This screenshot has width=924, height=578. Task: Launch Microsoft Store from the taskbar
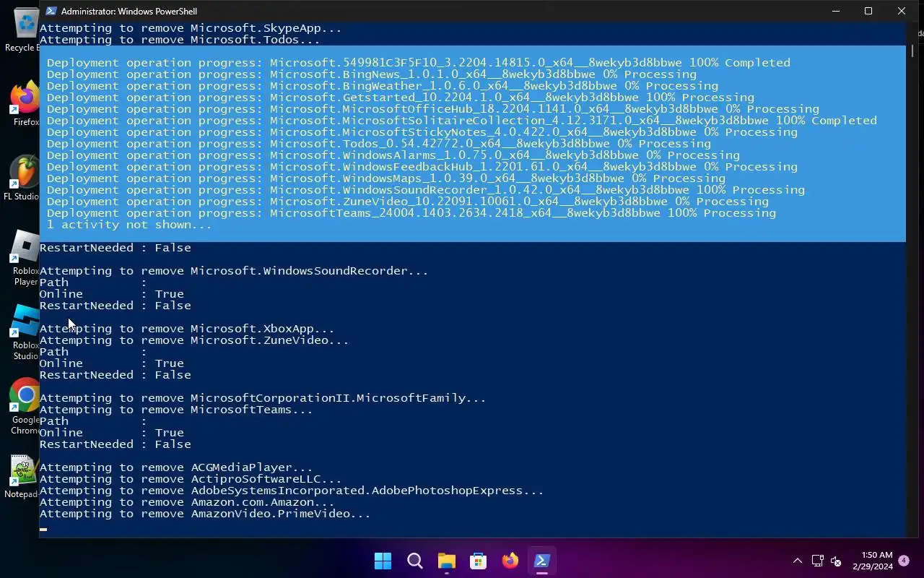[478, 561]
